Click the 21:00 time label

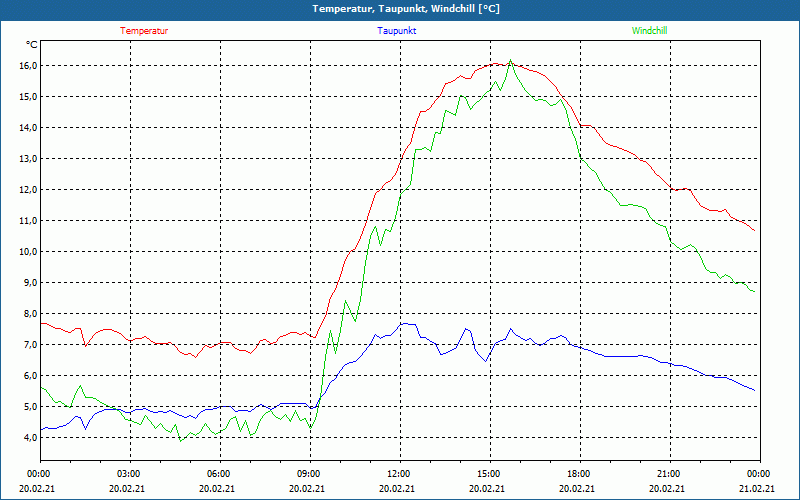click(667, 473)
